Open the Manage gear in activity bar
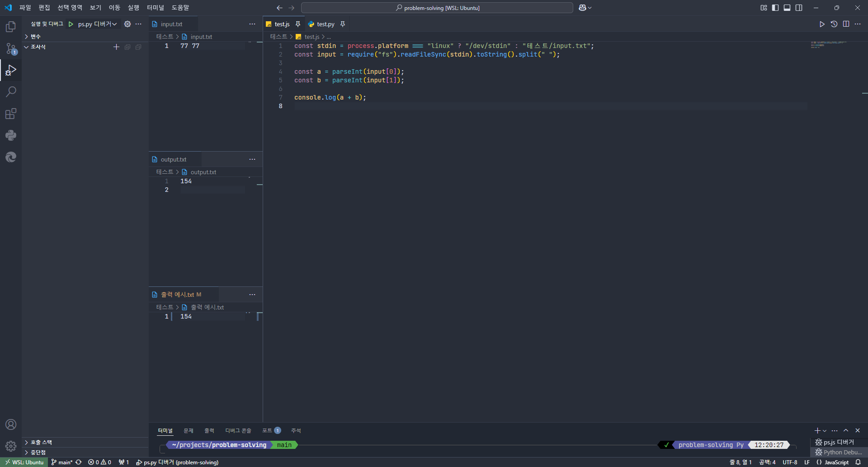868x467 pixels. coord(11,446)
